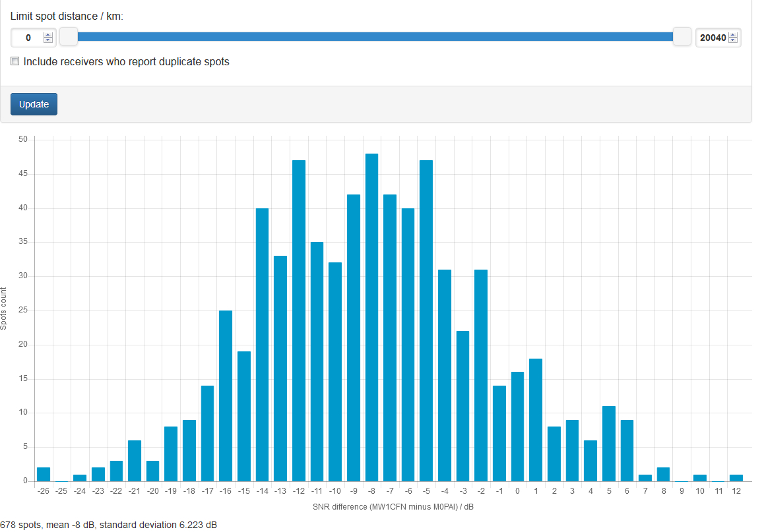762x532 pixels.
Task: Select the histogram bar at 5 dB
Action: pos(609,444)
